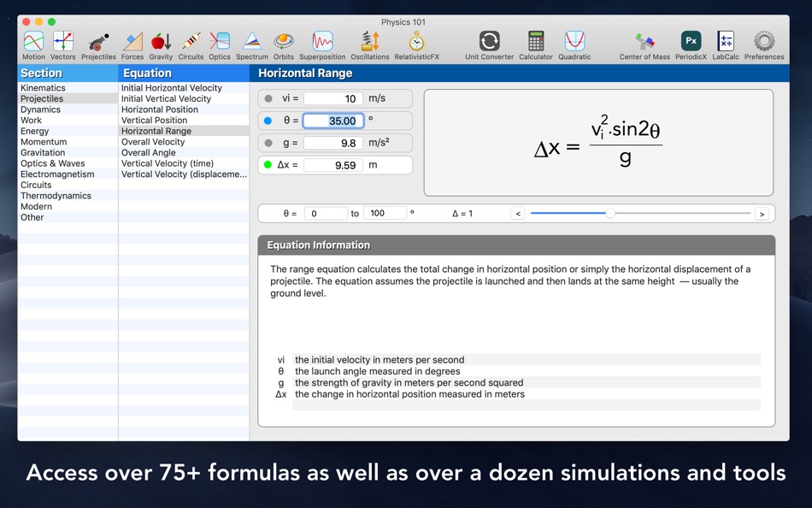Select the Other section
This screenshot has height=508, width=812.
click(x=68, y=217)
